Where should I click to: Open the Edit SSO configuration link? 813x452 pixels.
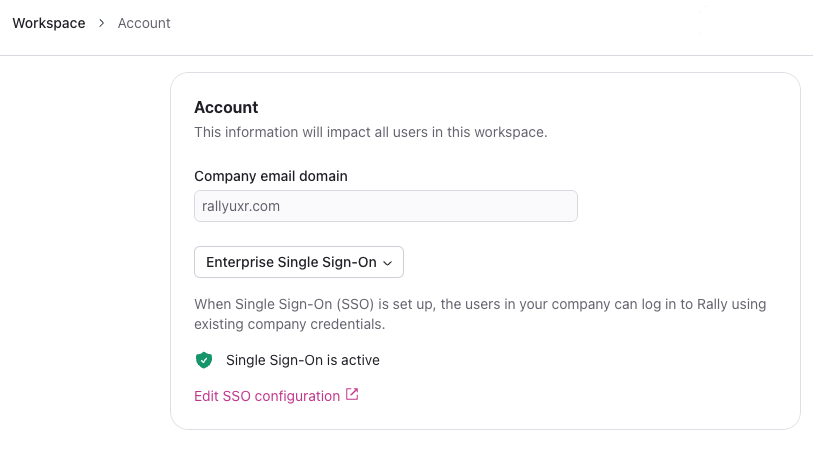pos(267,396)
